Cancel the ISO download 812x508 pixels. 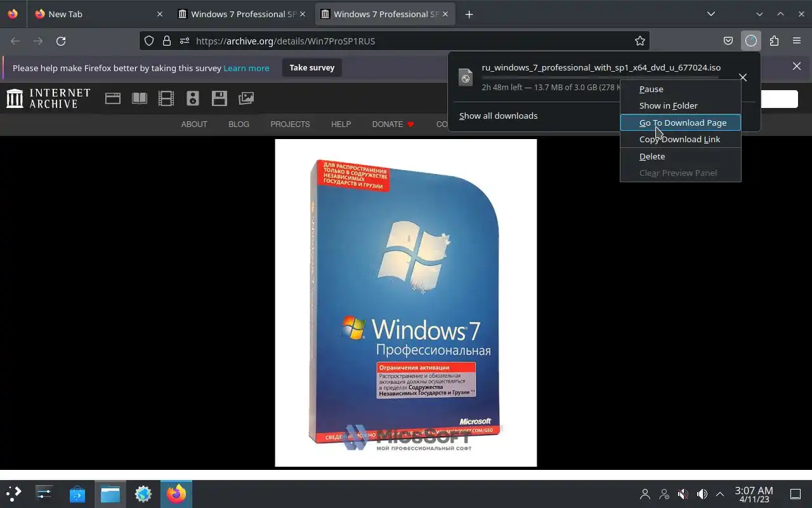pos(743,77)
